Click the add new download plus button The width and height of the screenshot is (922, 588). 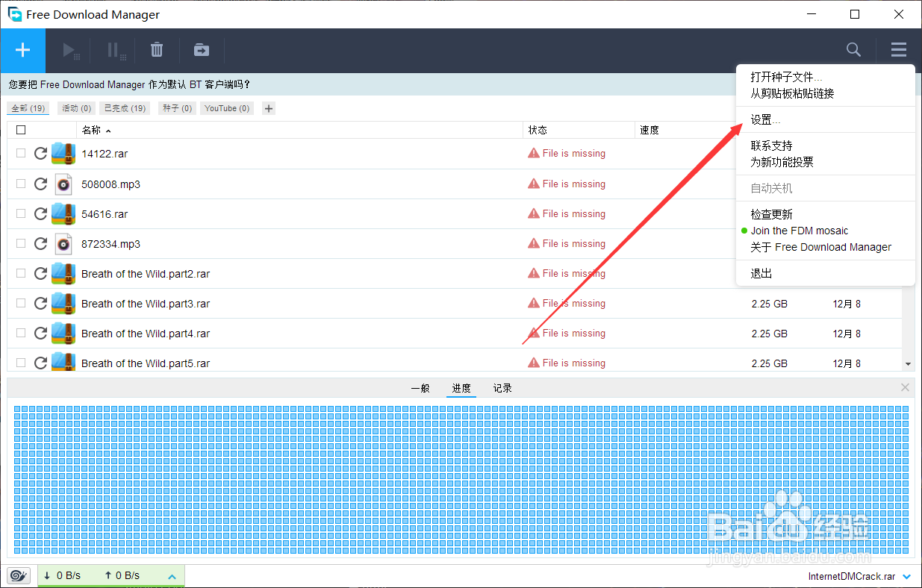pos(22,50)
